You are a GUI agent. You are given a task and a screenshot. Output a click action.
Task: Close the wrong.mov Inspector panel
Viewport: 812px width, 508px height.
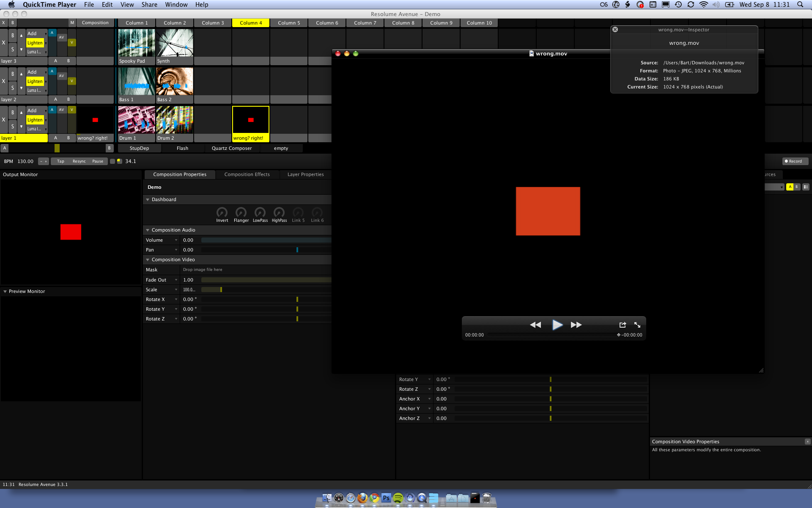[x=615, y=30]
